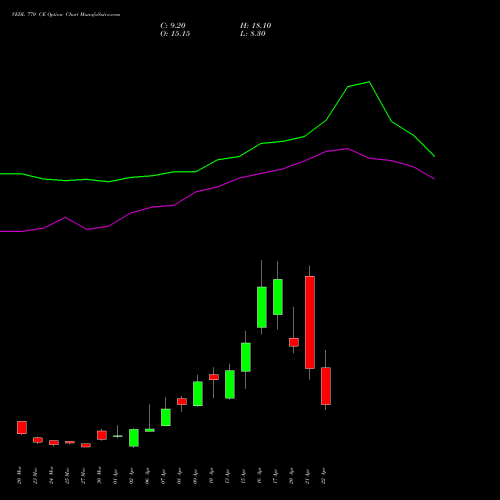Click the red candle for 08 Apr
The image size is (500, 500).
(x=182, y=401)
